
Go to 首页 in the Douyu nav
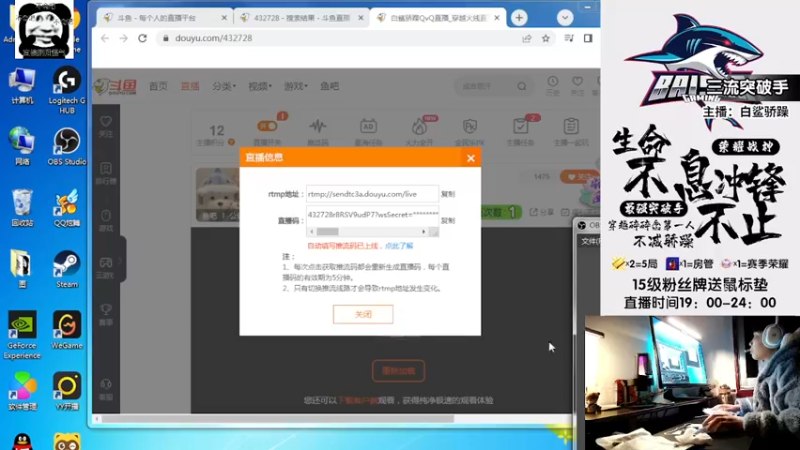point(158,86)
